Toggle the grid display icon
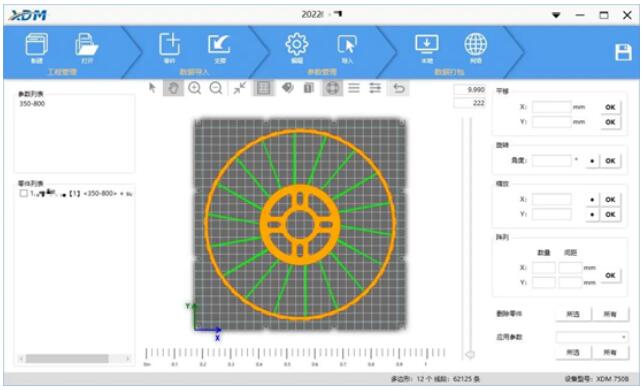This screenshot has width=644, height=390. pos(263,88)
